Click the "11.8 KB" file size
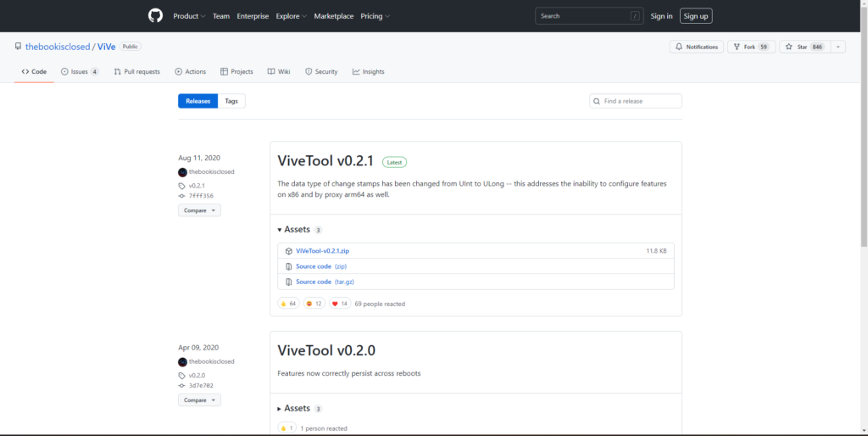 pos(657,251)
